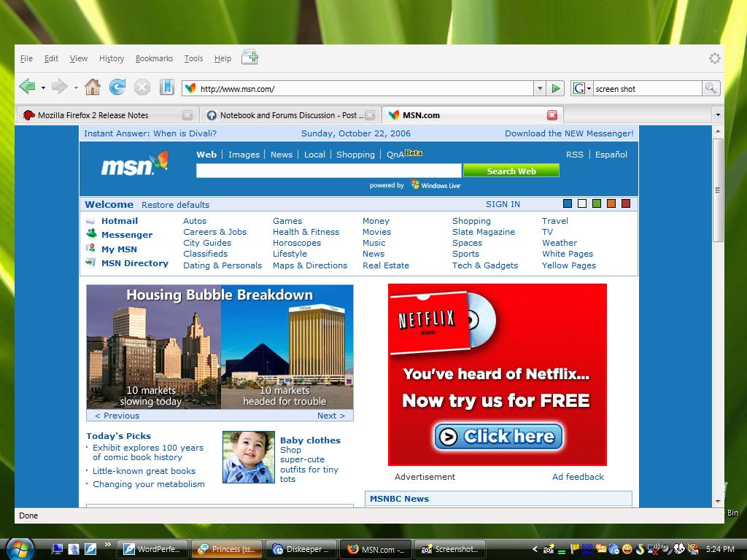Choose the green page color swatch

coord(597,204)
